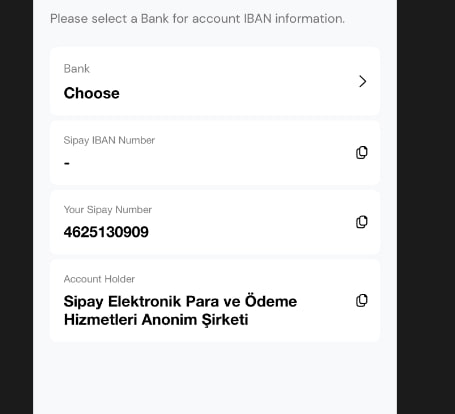This screenshot has width=455, height=414.
Task: Select the 4625130909 number text
Action: pos(106,232)
